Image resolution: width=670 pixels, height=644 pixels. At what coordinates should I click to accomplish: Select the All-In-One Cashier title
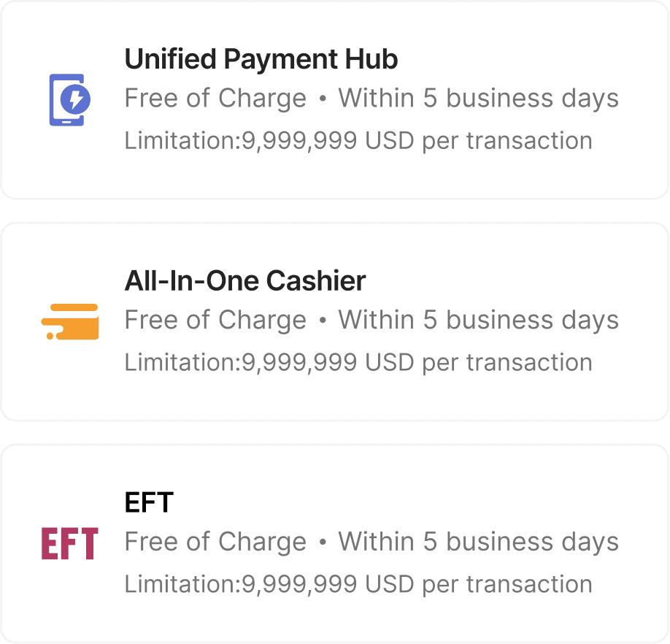click(x=244, y=281)
